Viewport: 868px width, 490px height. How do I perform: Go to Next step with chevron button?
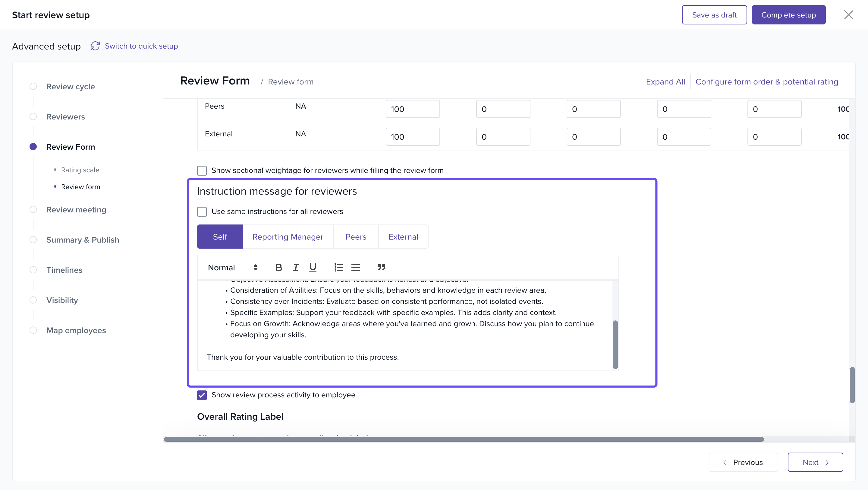pyautogui.click(x=815, y=462)
